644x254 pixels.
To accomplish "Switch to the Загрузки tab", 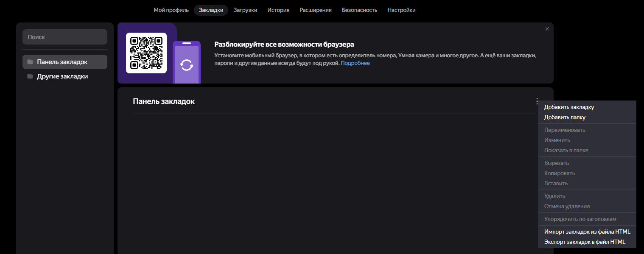I will pyautogui.click(x=245, y=10).
